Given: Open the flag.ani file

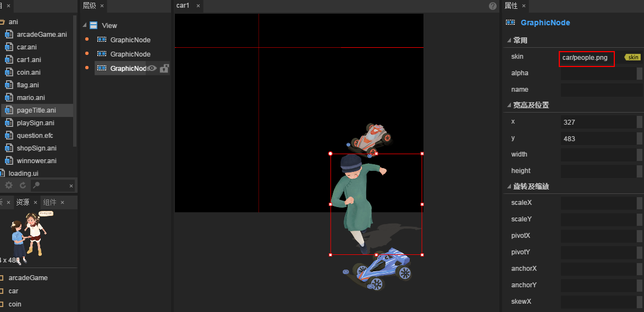Looking at the screenshot, I should point(27,85).
